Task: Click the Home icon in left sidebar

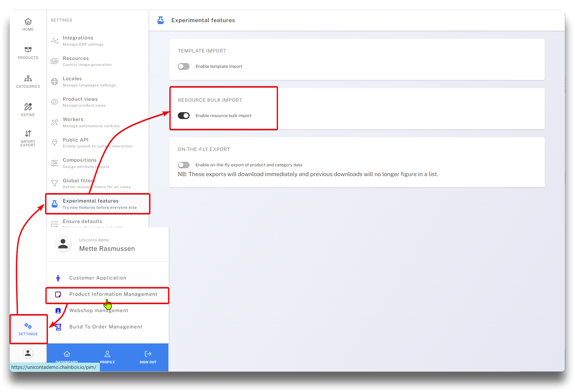Action: tap(28, 22)
